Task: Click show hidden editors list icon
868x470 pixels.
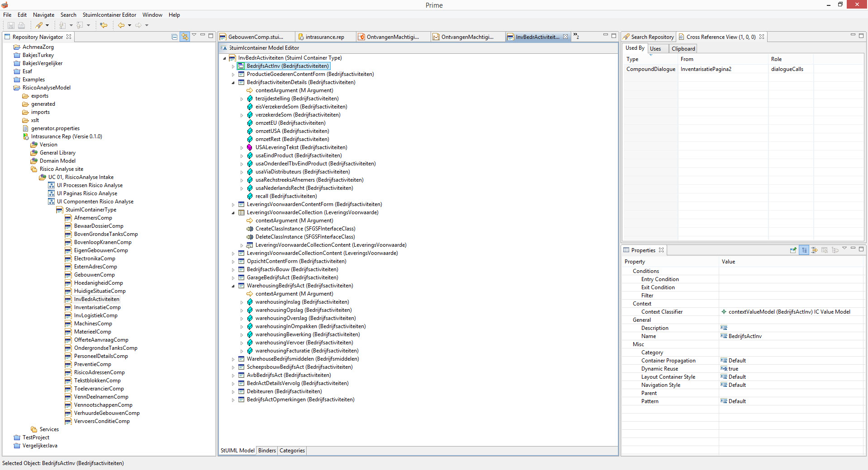Action: 576,36
